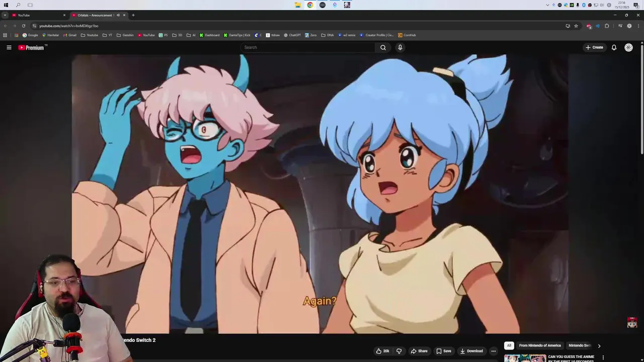Open the Google bookmark
Screen dimensions: 644x362
pos(30,35)
